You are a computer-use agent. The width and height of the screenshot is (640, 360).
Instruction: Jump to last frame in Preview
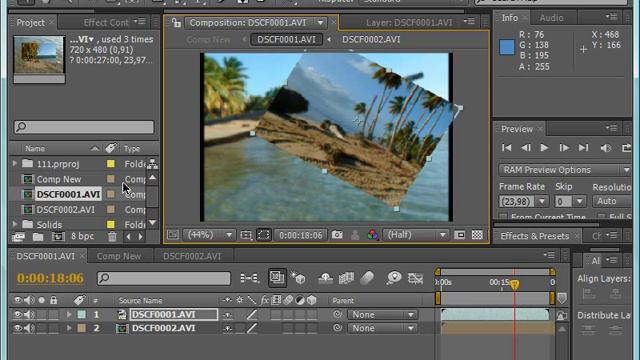584,148
